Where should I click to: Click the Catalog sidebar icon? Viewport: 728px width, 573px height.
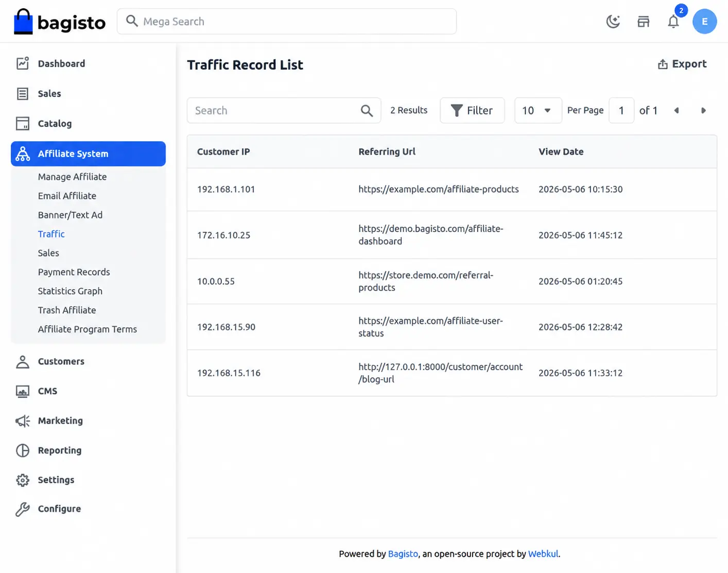pos(23,124)
